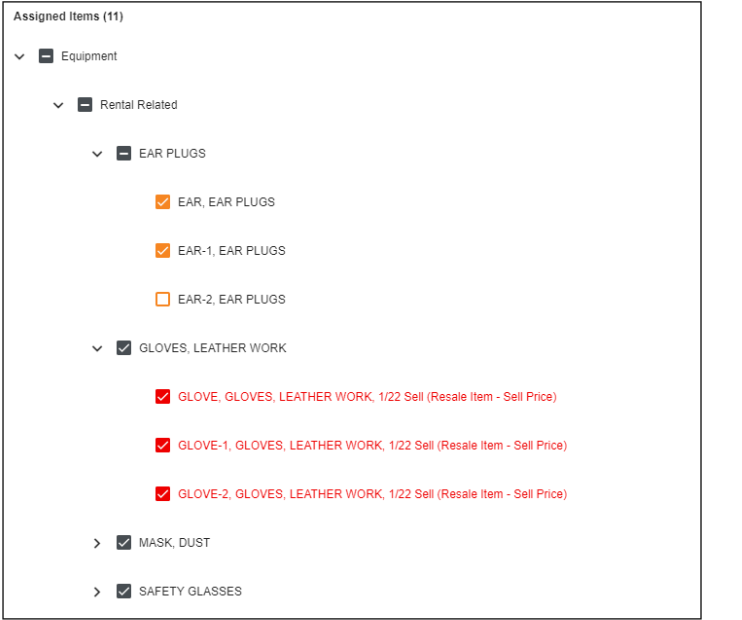Uncheck the EAR-1 item checkbox
Screen dimensions: 742x620
(x=163, y=251)
